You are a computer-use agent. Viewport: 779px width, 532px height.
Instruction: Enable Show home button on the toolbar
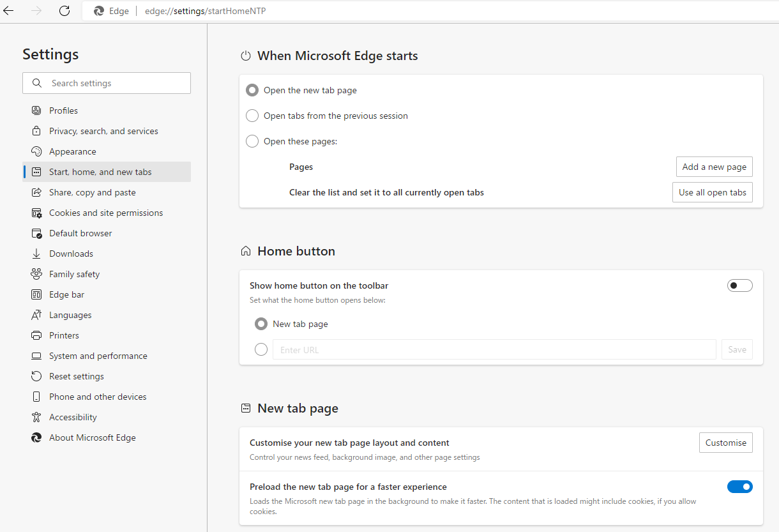click(740, 285)
